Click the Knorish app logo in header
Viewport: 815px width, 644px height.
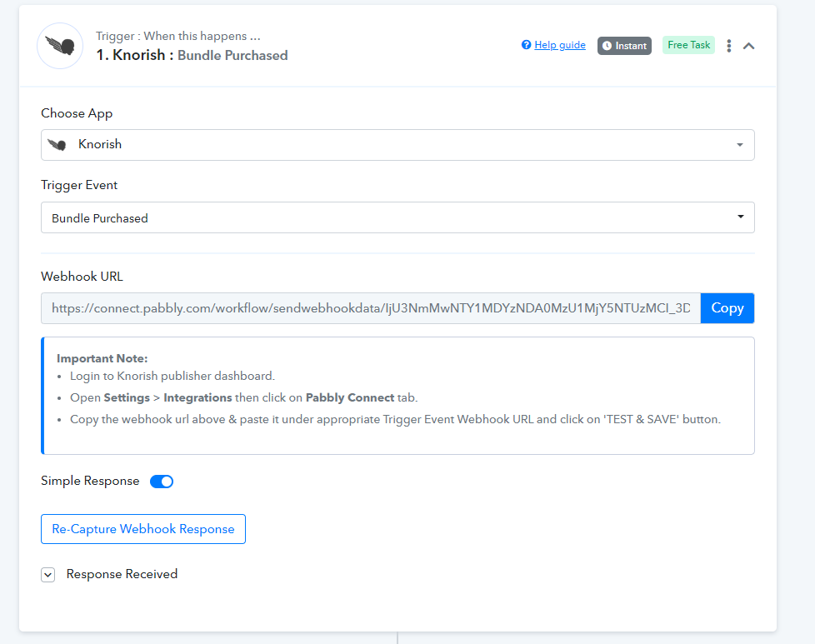[x=60, y=46]
